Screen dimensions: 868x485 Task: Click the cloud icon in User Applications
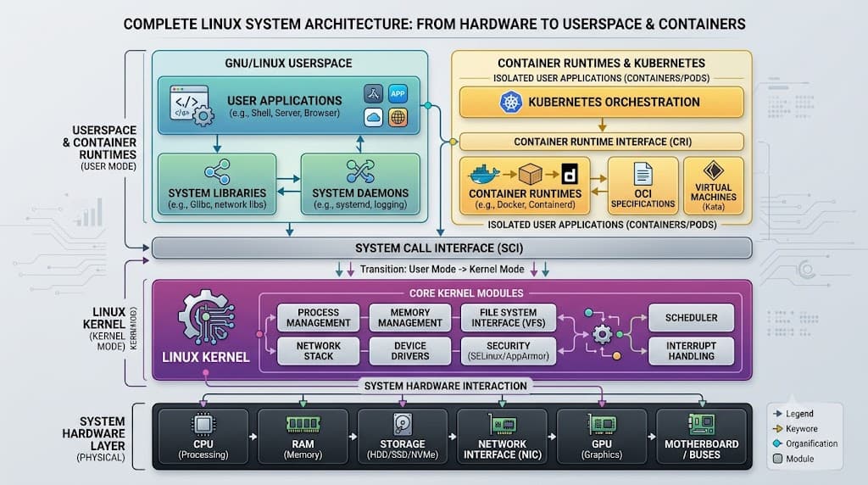click(x=373, y=117)
